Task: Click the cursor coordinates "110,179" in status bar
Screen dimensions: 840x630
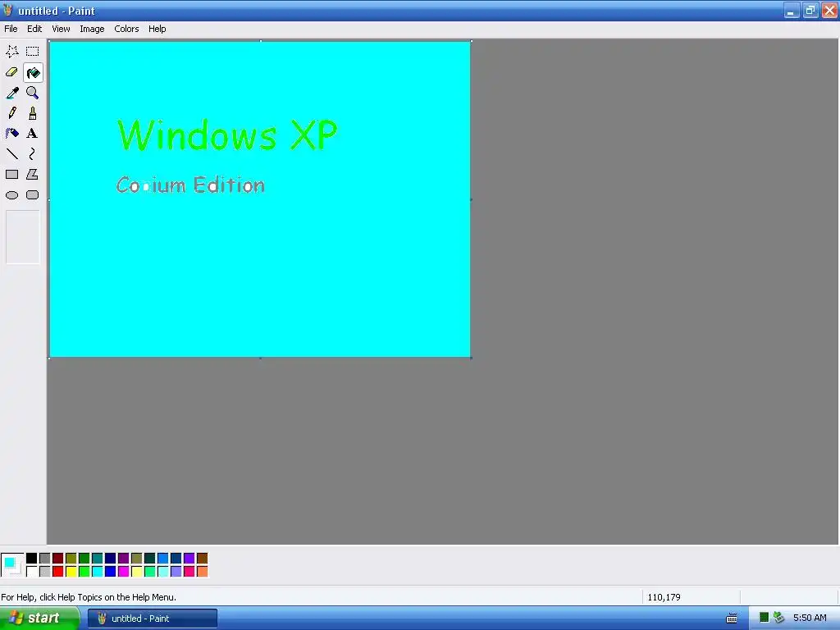Action: [664, 597]
